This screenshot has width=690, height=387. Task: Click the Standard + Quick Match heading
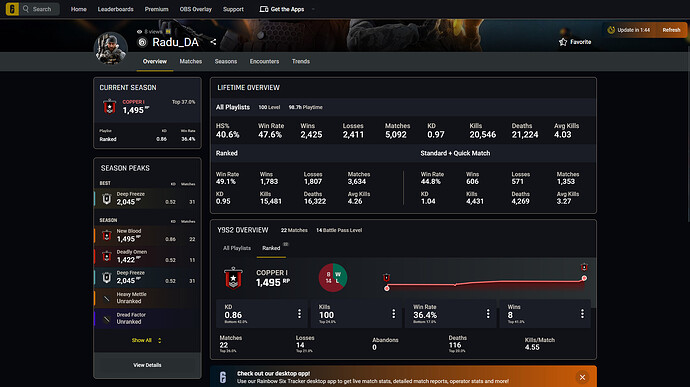tap(455, 153)
